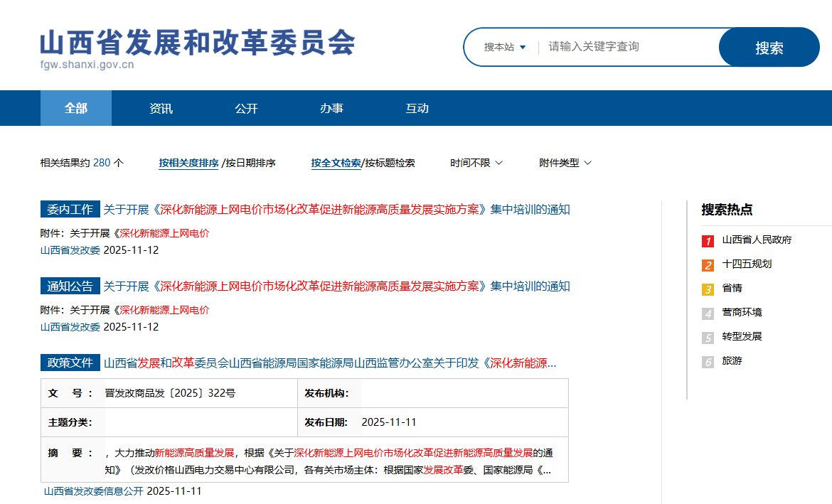This screenshot has width=832, height=504.
Task: Open the 十四五规划 hot search link
Action: point(747,264)
